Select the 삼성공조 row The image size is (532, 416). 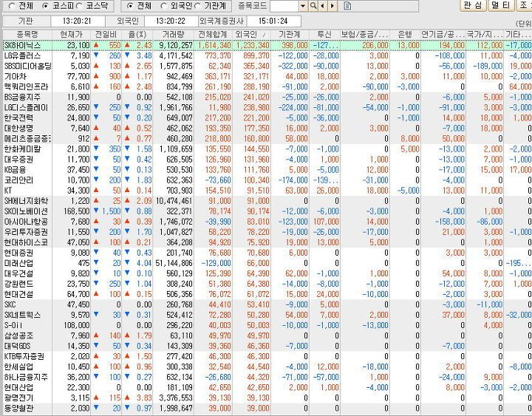click(x=267, y=336)
